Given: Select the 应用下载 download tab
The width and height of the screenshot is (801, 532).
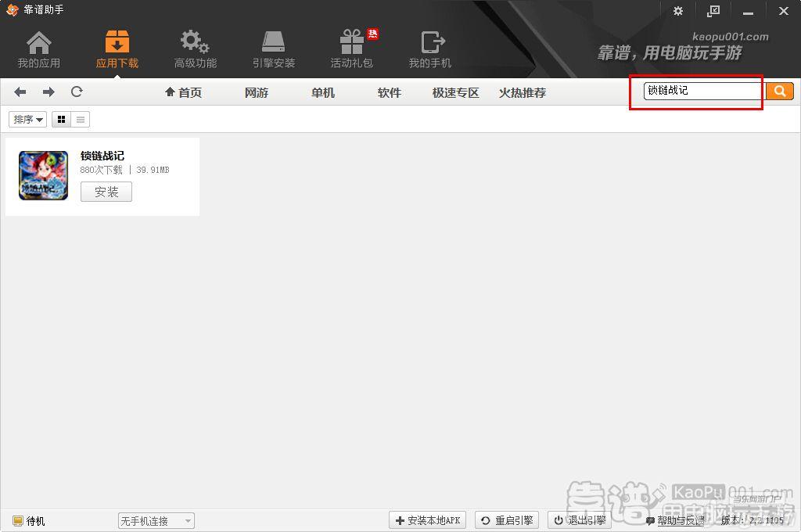Looking at the screenshot, I should [117, 50].
